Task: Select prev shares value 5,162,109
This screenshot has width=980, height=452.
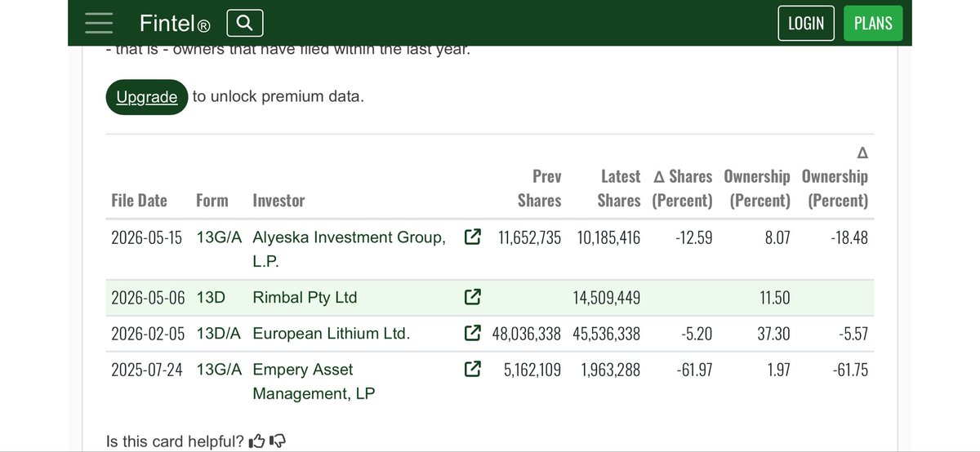Action: point(533,370)
